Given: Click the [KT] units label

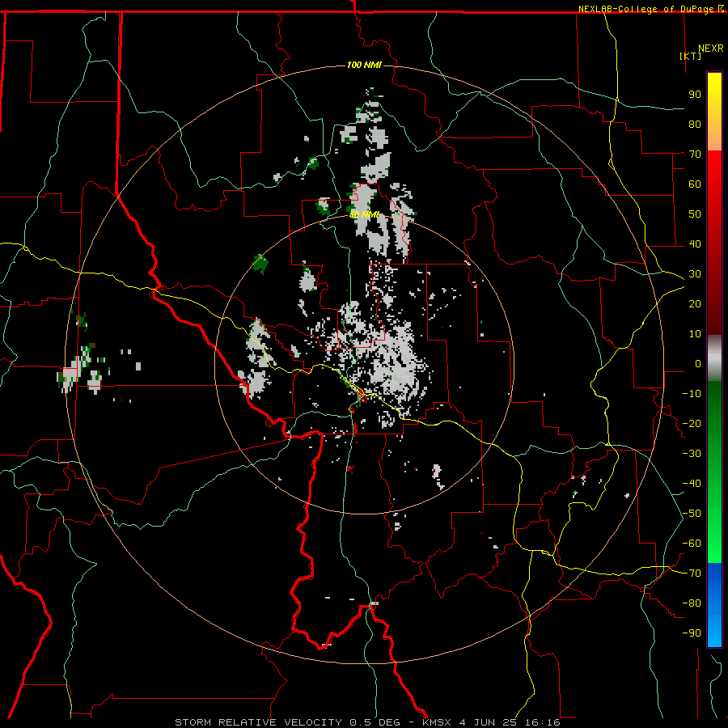Looking at the screenshot, I should pos(691,56).
